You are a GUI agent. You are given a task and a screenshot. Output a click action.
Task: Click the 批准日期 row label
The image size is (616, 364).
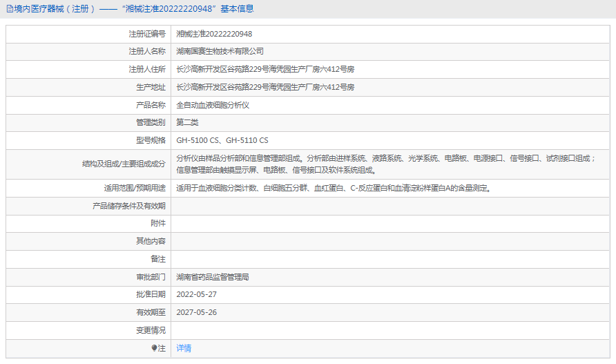tap(151, 294)
